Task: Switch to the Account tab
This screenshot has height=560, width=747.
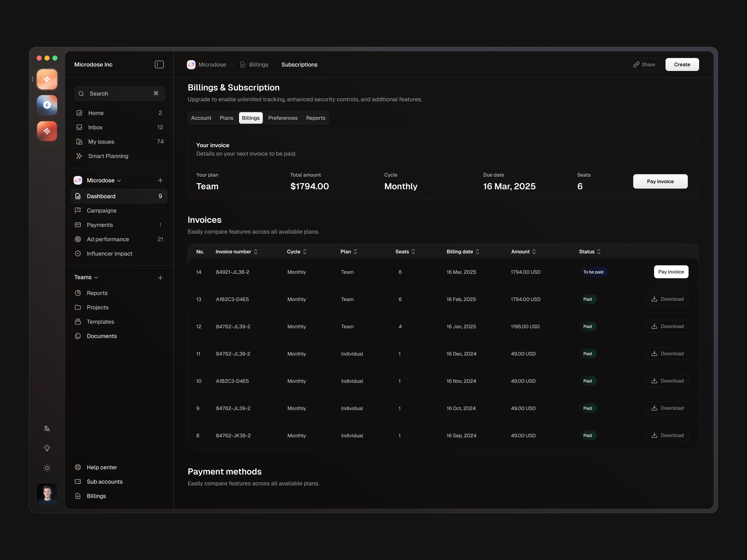Action: pos(201,118)
